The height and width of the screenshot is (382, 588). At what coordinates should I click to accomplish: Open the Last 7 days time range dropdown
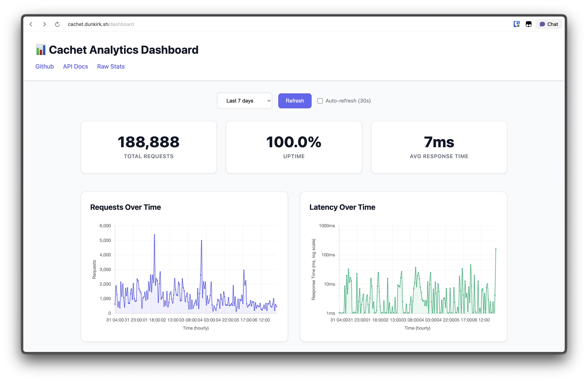pos(244,100)
